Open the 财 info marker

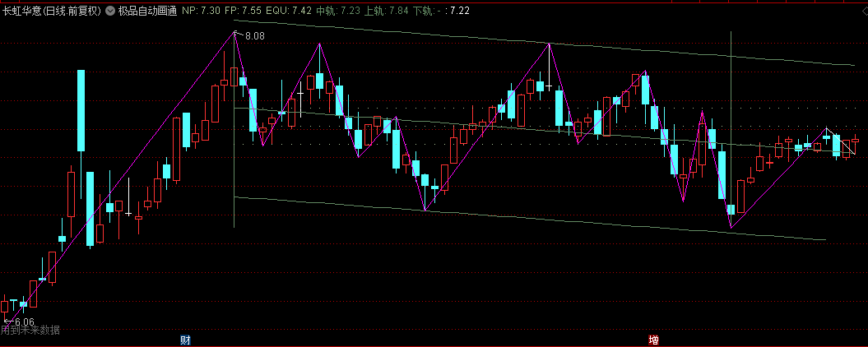(x=185, y=340)
